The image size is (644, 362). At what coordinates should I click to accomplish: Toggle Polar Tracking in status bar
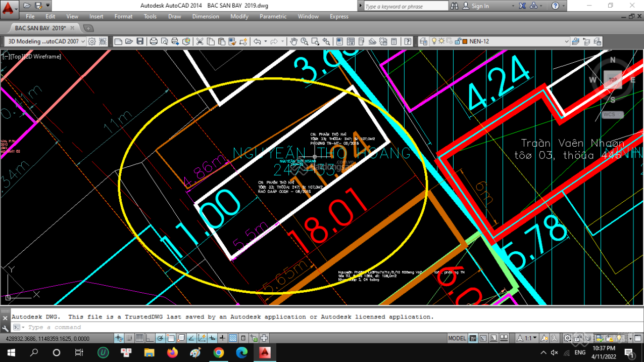[160, 338]
